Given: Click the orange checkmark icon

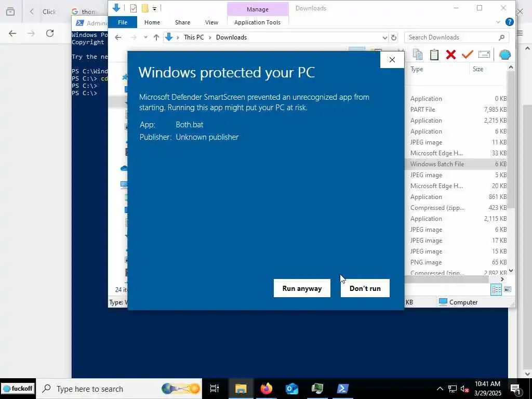Looking at the screenshot, I should (467, 54).
